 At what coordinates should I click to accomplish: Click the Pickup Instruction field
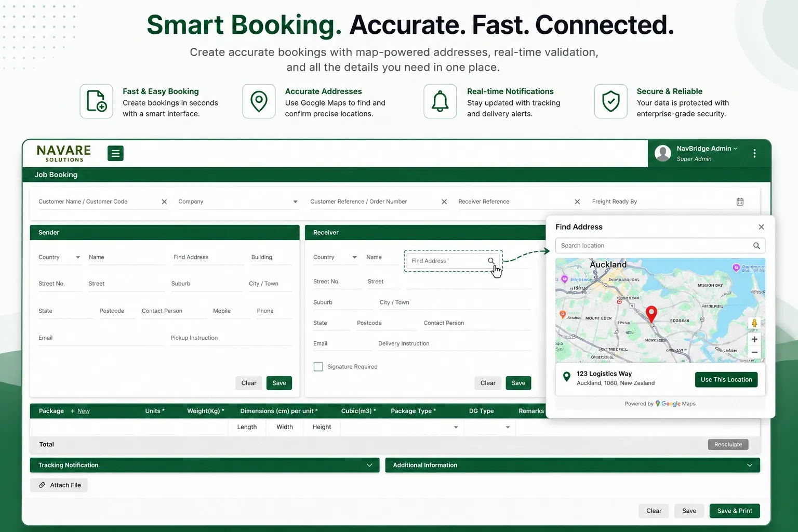click(x=231, y=338)
